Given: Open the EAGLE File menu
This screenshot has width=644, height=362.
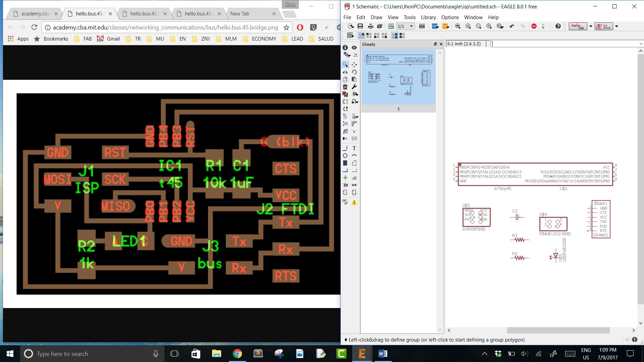Looking at the screenshot, I should 347,17.
